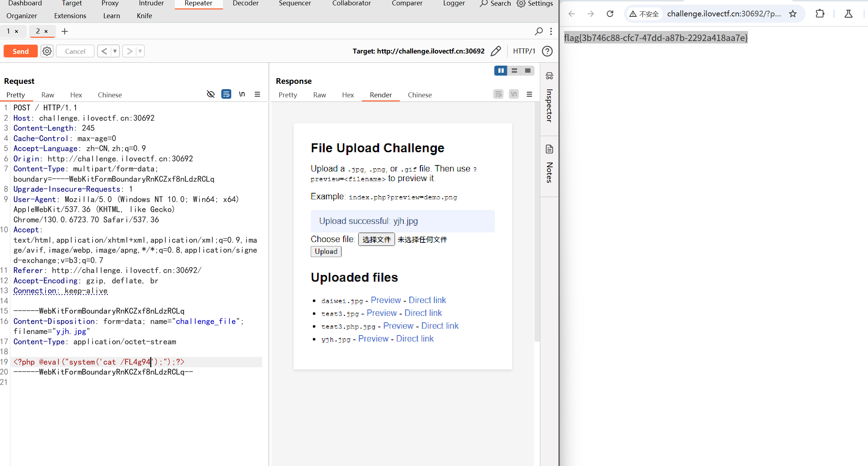This screenshot has width=868, height=466.
Task: Open Repeater request settings gear
Action: (x=47, y=51)
